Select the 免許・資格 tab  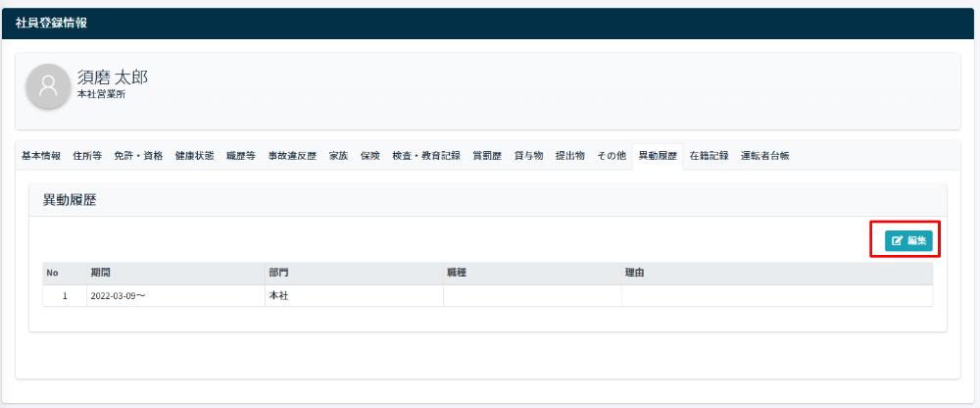pos(138,156)
